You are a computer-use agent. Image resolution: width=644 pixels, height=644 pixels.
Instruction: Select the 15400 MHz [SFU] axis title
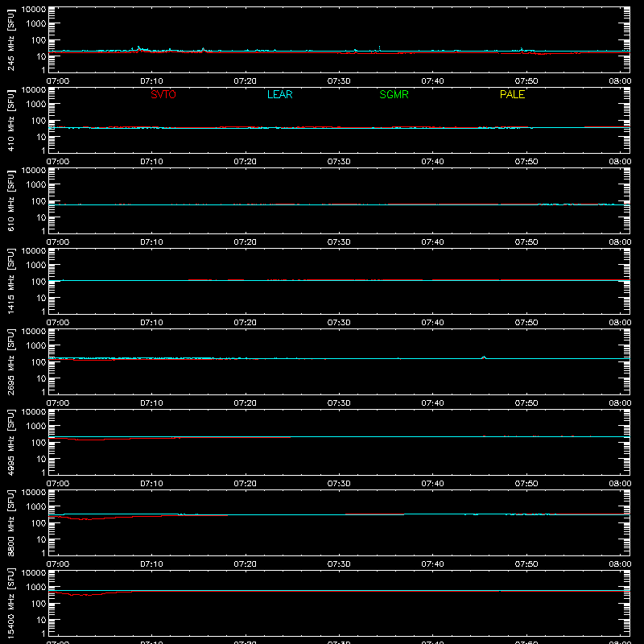tap(10, 603)
